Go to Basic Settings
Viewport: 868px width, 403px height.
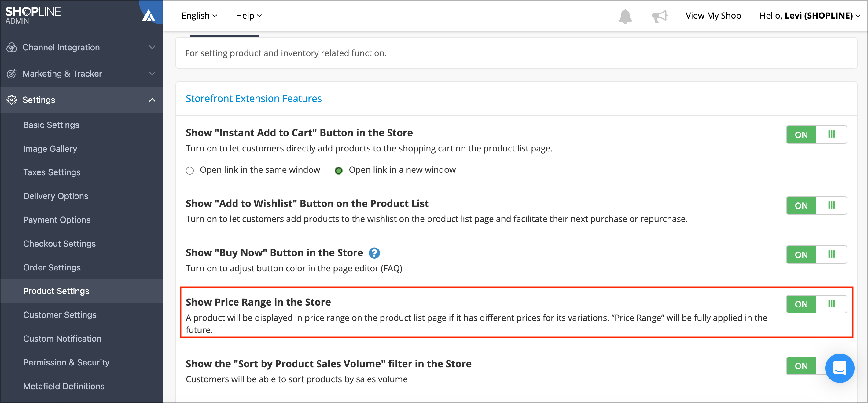[51, 125]
